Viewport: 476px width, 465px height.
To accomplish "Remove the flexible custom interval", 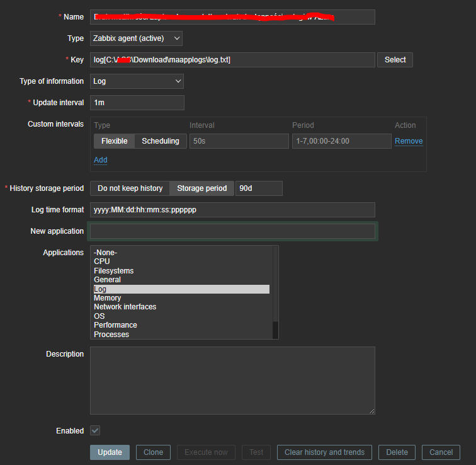I will 409,141.
